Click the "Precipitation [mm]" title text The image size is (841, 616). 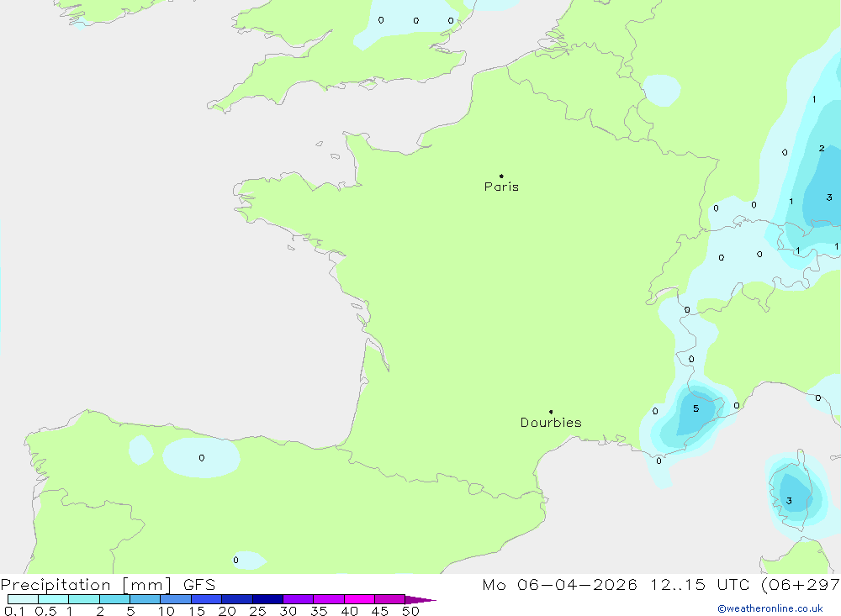[x=86, y=585]
